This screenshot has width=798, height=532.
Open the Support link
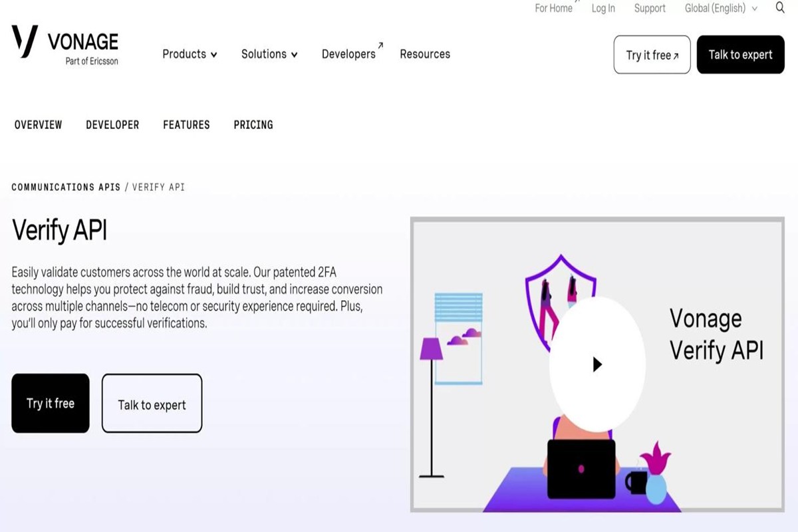point(650,9)
